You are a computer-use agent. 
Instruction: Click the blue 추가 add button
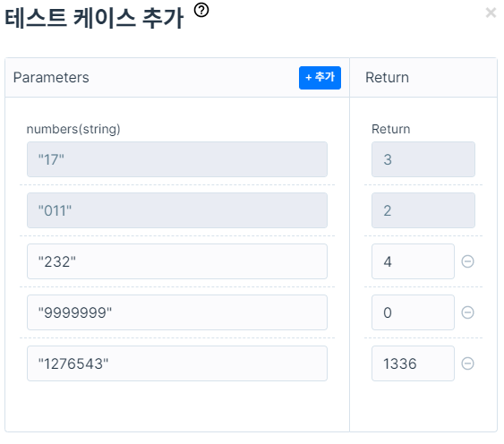coord(320,78)
